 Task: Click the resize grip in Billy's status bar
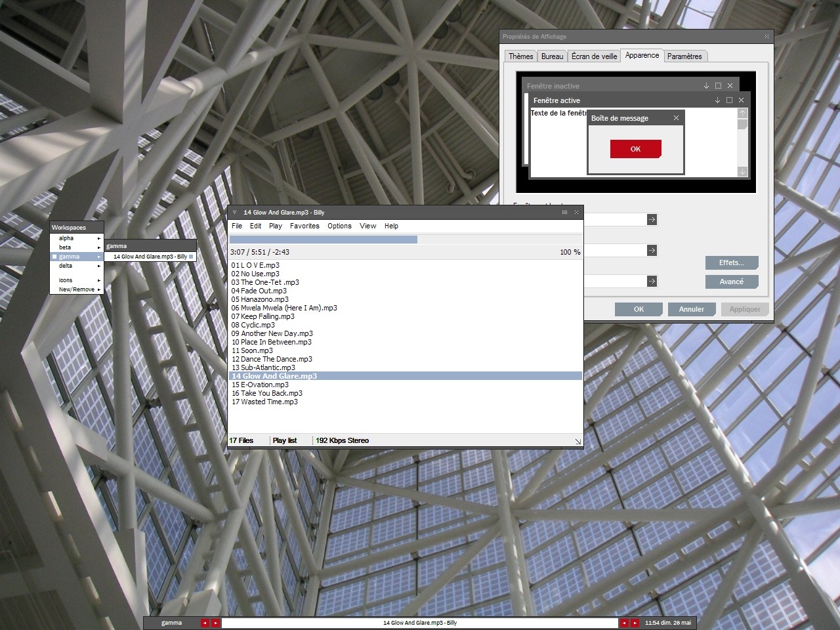click(x=578, y=442)
